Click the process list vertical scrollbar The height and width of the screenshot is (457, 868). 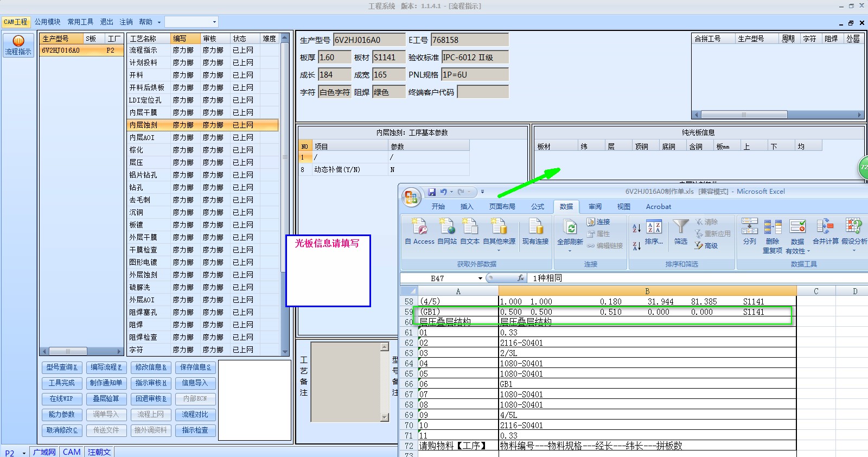click(284, 194)
